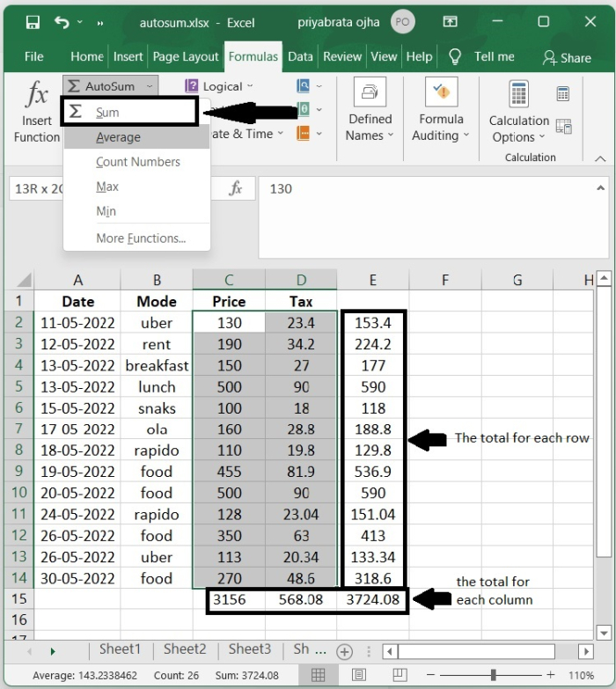This screenshot has height=689, width=616.
Task: Click the Calculate Now calculator icon
Action: [563, 94]
